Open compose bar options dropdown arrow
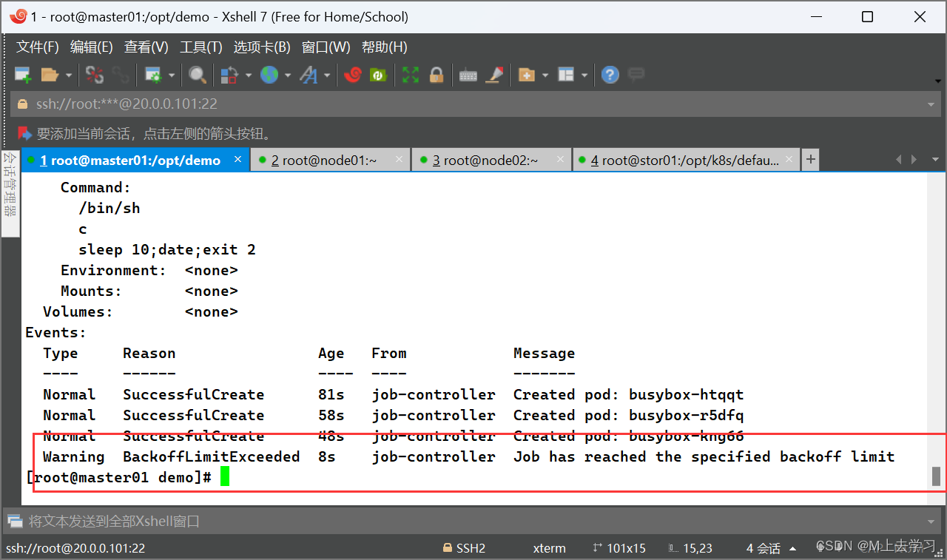This screenshot has height=560, width=947. [x=932, y=522]
